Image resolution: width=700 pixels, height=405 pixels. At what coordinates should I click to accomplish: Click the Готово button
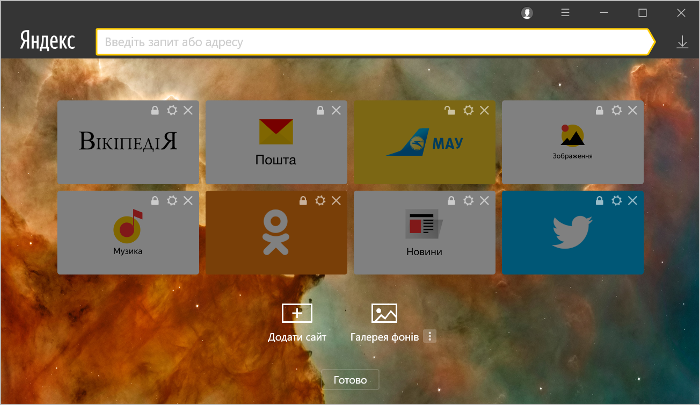point(350,380)
